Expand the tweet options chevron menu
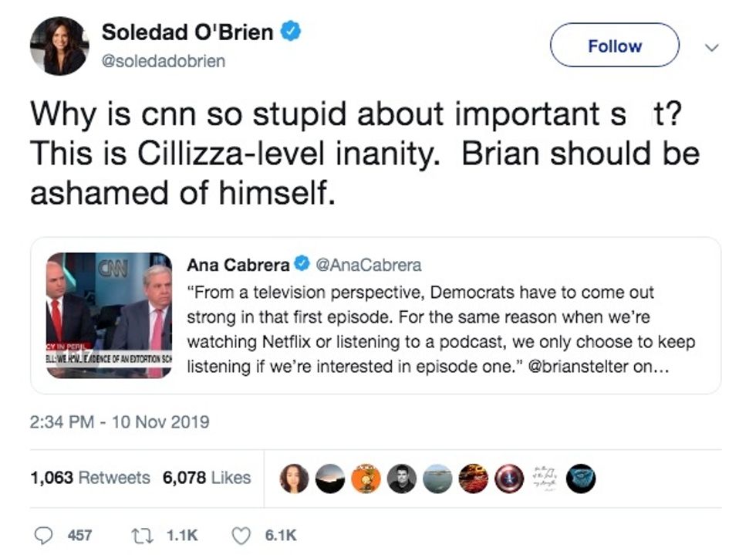 [x=712, y=47]
